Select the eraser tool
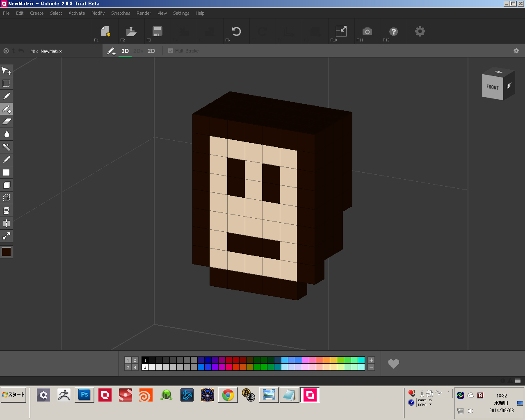Viewport: 525px width, 420px height. click(x=7, y=122)
